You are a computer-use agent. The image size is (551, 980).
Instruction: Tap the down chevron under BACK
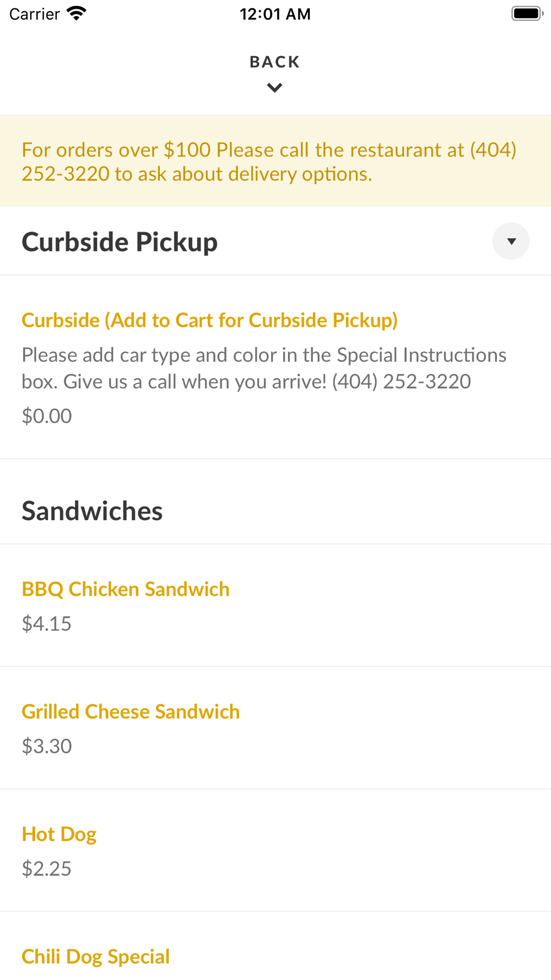pyautogui.click(x=274, y=88)
